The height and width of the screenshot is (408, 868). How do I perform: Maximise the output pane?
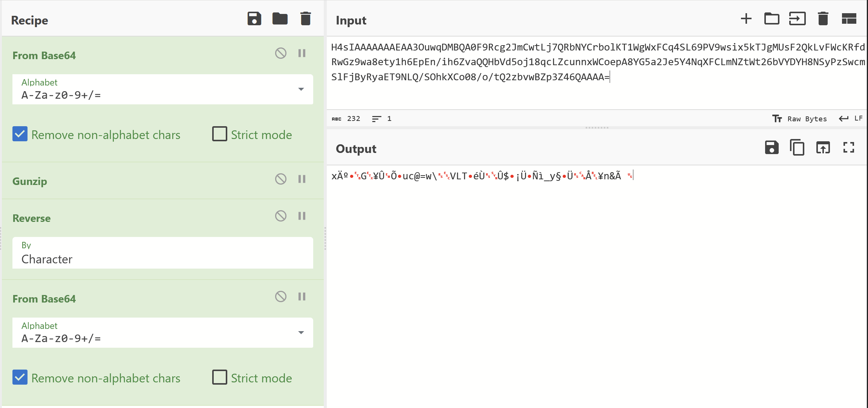[x=848, y=148]
